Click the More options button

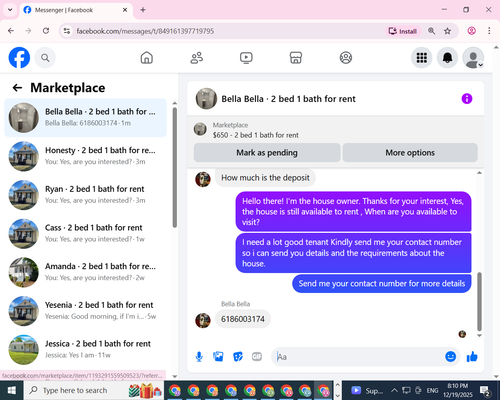(410, 153)
